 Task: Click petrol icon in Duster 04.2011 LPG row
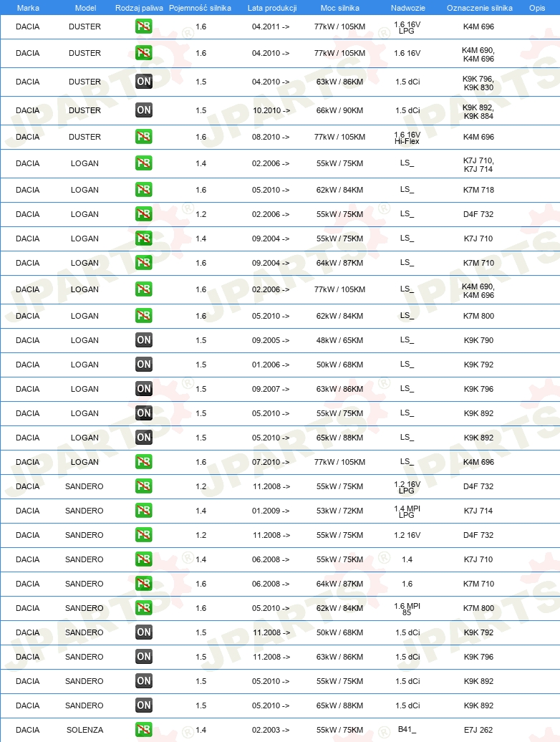tap(144, 26)
